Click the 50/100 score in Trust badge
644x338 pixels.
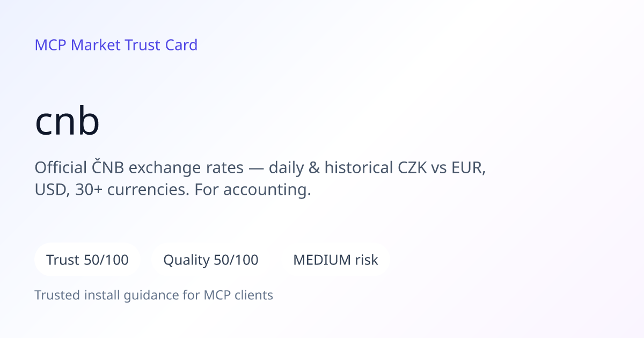(106, 260)
